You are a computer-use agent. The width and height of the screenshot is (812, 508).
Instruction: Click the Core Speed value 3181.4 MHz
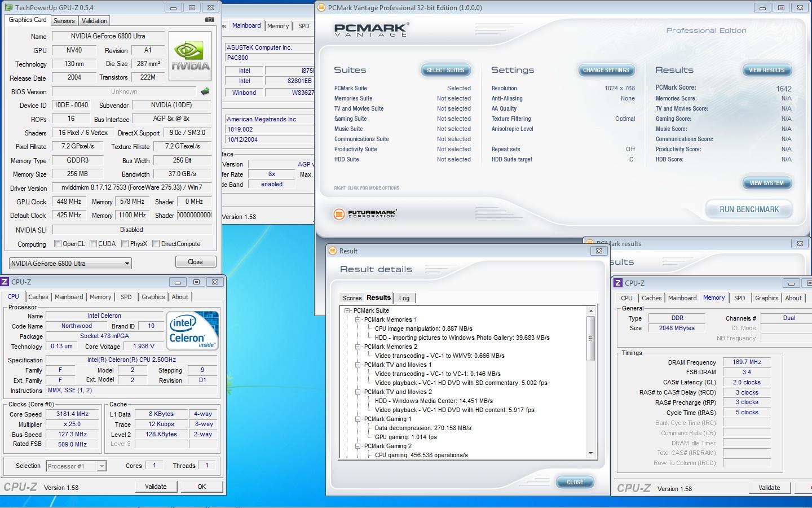tap(72, 414)
